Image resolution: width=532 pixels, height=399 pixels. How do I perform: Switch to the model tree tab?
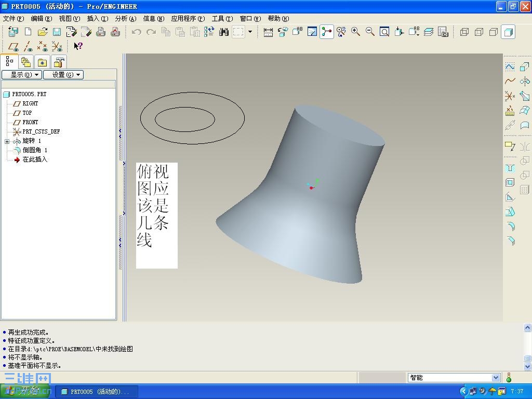click(x=9, y=62)
